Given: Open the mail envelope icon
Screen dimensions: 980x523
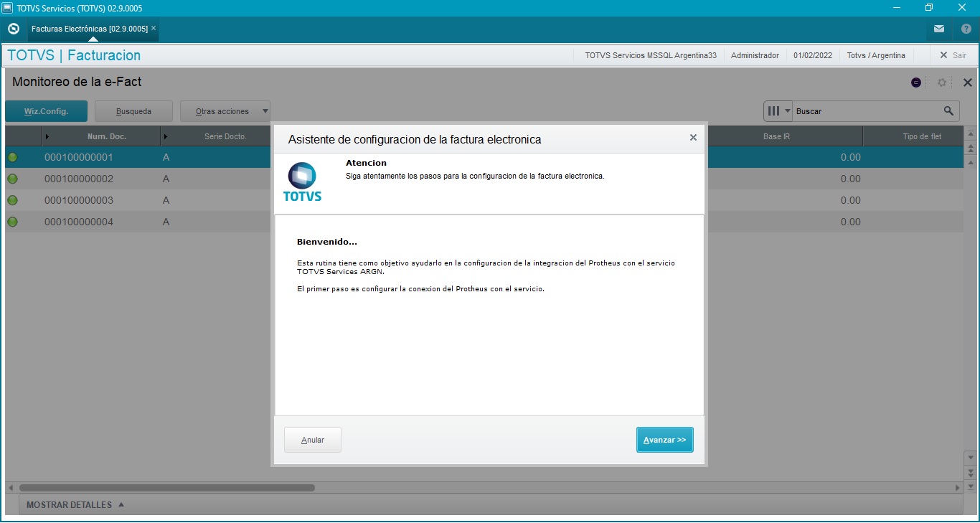Looking at the screenshot, I should 939,29.
